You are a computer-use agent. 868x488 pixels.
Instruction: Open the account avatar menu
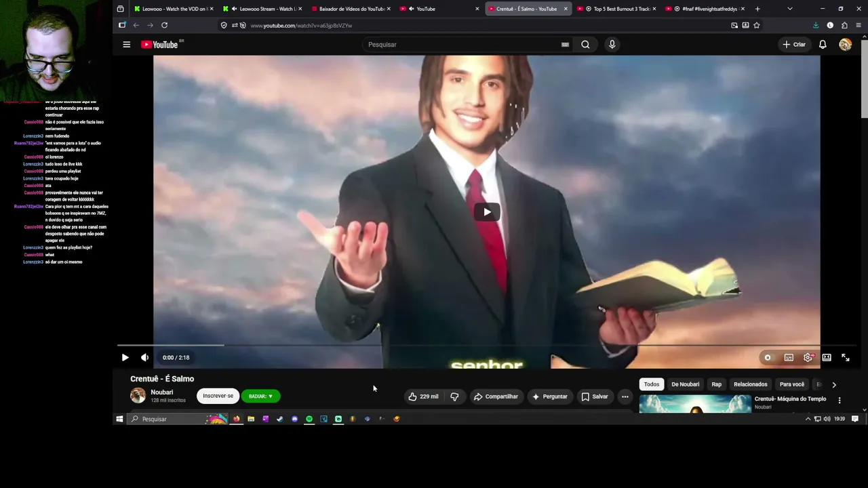845,45
